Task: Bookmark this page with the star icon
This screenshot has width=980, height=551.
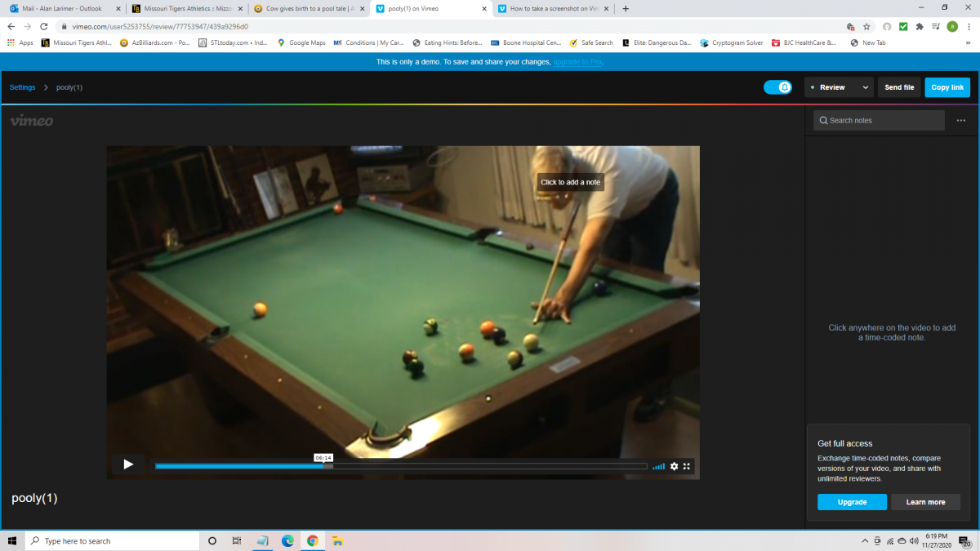Action: pos(866,26)
